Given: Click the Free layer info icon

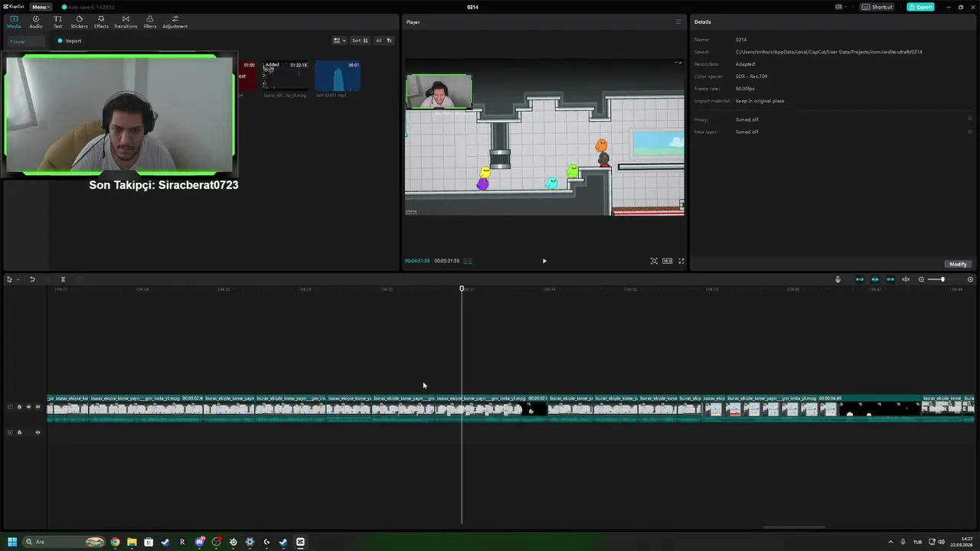Looking at the screenshot, I should pyautogui.click(x=970, y=132).
